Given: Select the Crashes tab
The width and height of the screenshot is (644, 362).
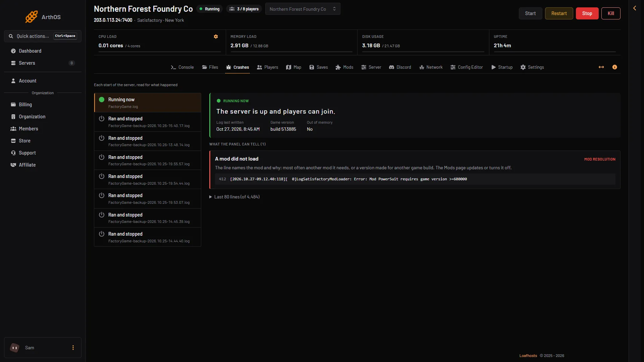Looking at the screenshot, I should [x=237, y=67].
